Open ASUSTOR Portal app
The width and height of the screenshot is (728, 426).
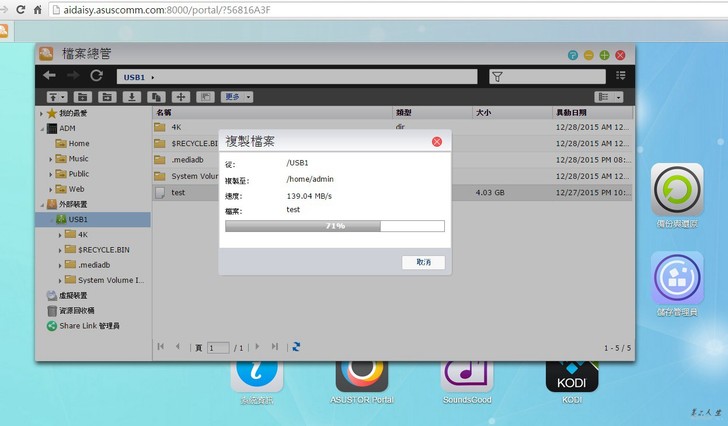[361, 374]
